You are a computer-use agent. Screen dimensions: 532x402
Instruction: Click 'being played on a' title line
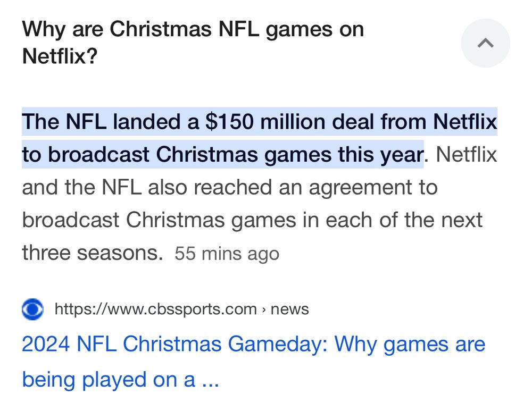[x=109, y=380]
